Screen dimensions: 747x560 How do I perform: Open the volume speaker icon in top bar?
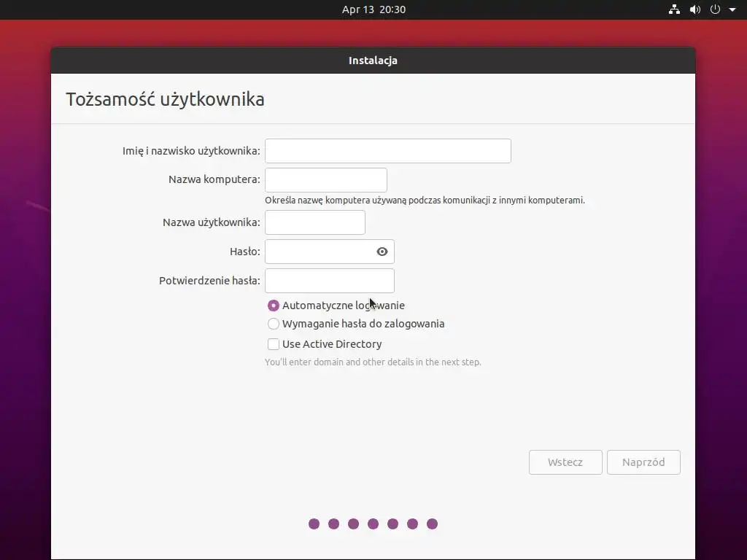pos(695,9)
